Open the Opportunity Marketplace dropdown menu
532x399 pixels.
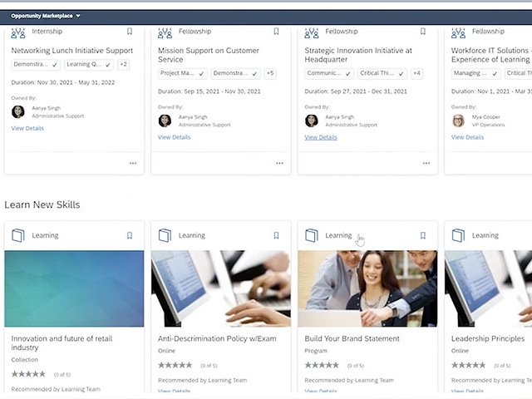click(x=46, y=16)
